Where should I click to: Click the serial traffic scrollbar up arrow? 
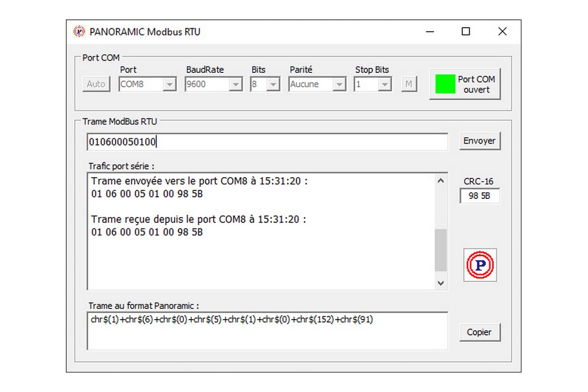440,181
